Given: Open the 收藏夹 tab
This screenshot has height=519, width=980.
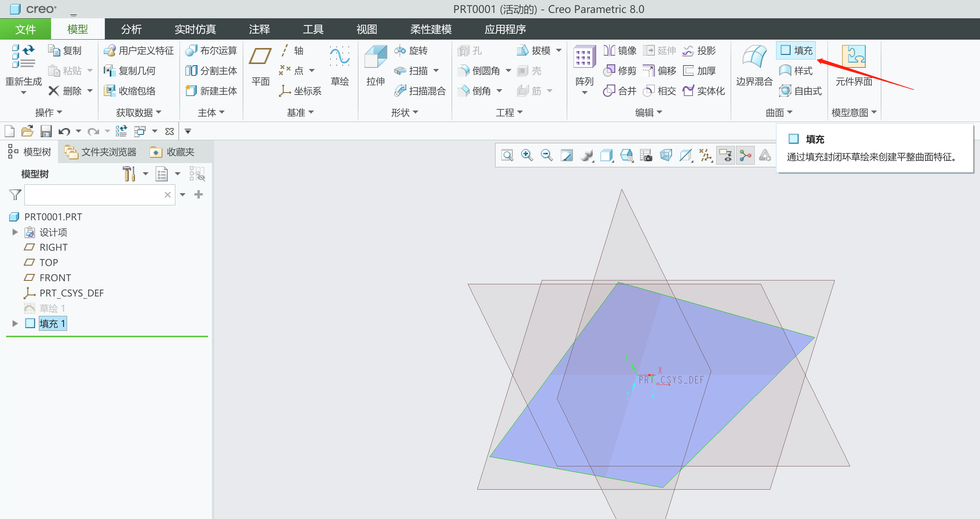Looking at the screenshot, I should tap(173, 152).
